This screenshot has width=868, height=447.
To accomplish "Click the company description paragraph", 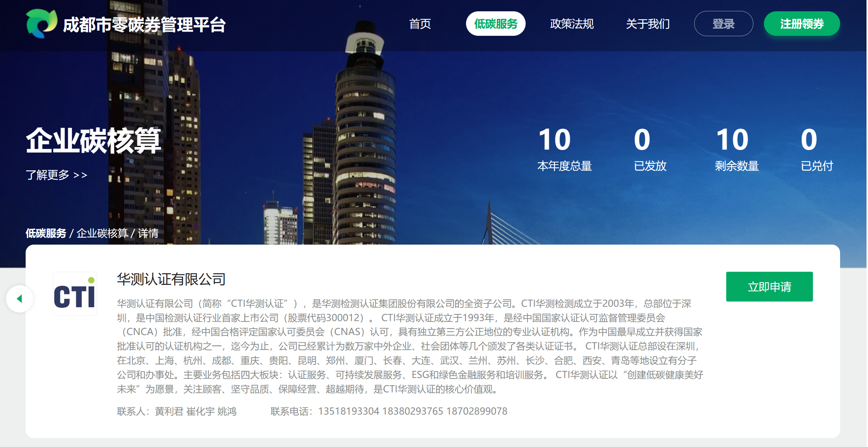I will (410, 346).
